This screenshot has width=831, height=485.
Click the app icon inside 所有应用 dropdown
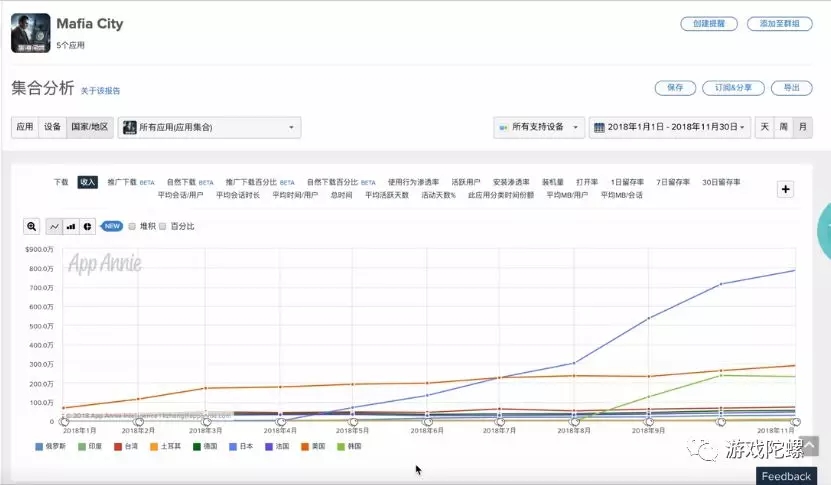(x=129, y=127)
